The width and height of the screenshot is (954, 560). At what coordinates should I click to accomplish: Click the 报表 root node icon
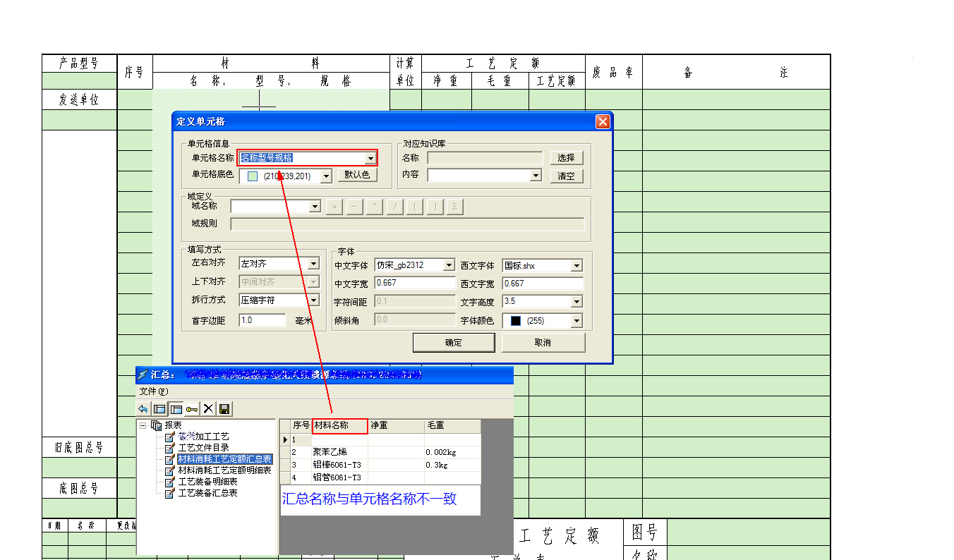[x=156, y=426]
